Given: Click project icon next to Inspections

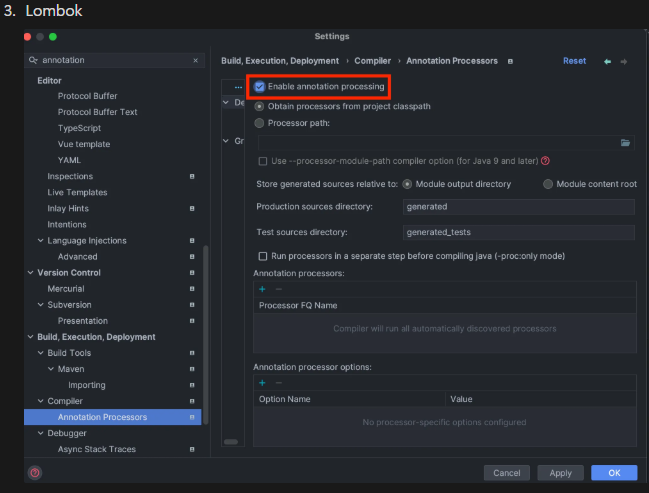Looking at the screenshot, I should coord(192,176).
